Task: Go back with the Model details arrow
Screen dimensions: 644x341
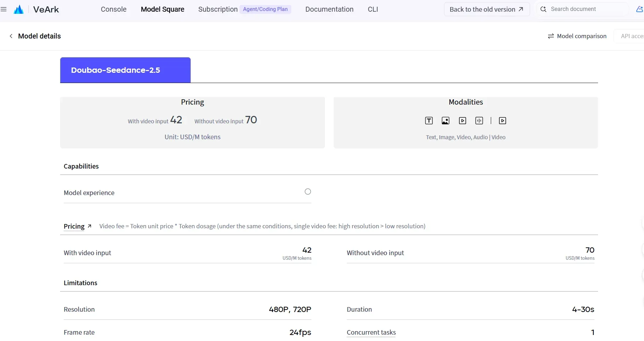Action: coord(11,36)
